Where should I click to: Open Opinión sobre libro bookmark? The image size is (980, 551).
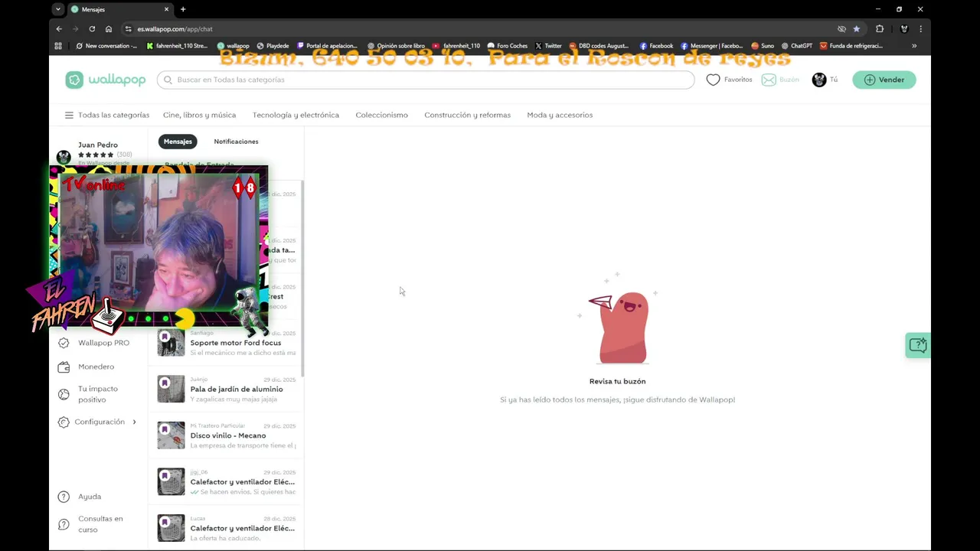point(396,46)
